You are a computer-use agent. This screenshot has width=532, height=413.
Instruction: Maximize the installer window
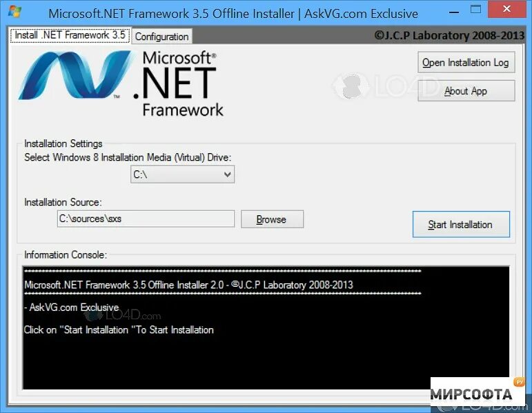point(475,10)
